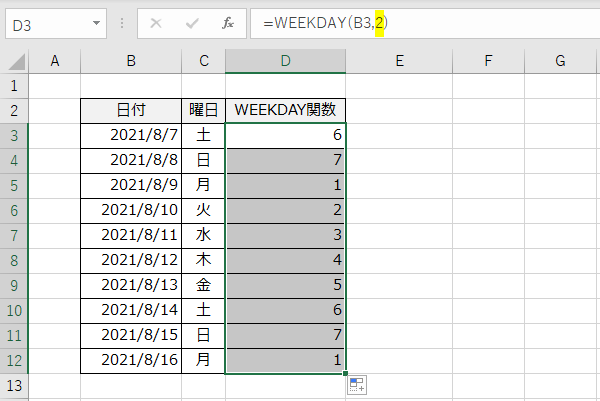Select column G header

pos(562,61)
